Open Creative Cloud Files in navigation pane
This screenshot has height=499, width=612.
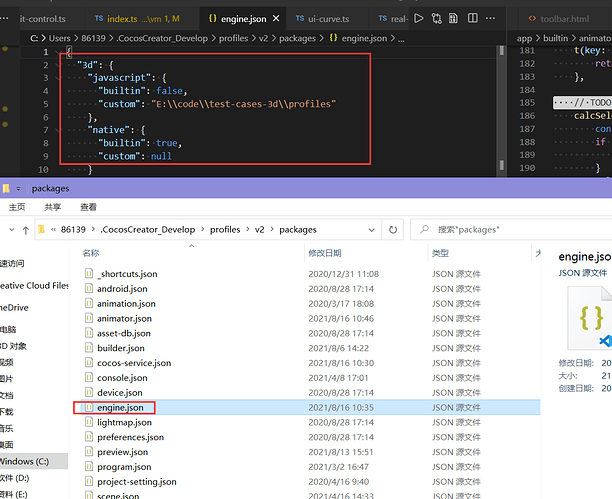[x=34, y=286]
